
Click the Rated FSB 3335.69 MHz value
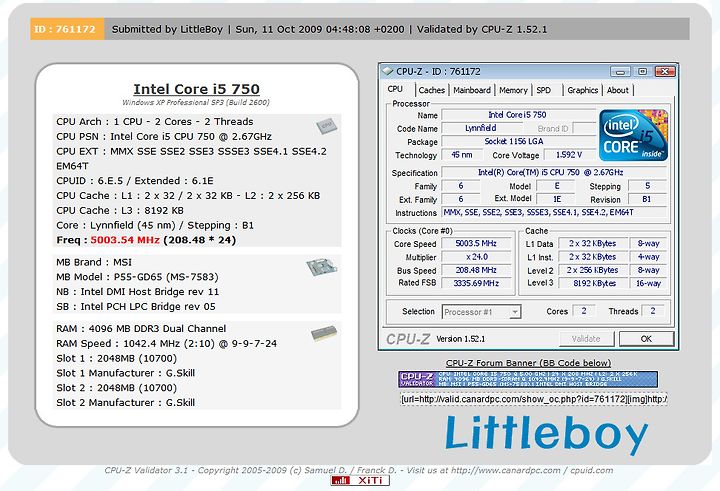coord(476,283)
